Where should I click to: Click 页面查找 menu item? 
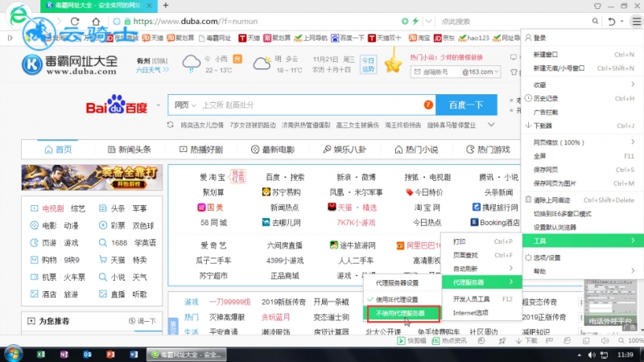coord(481,255)
